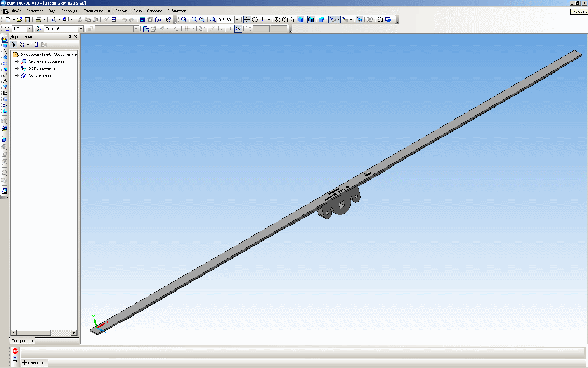Expand the Сопряжения tree node
The height and width of the screenshot is (368, 588).
click(x=16, y=75)
